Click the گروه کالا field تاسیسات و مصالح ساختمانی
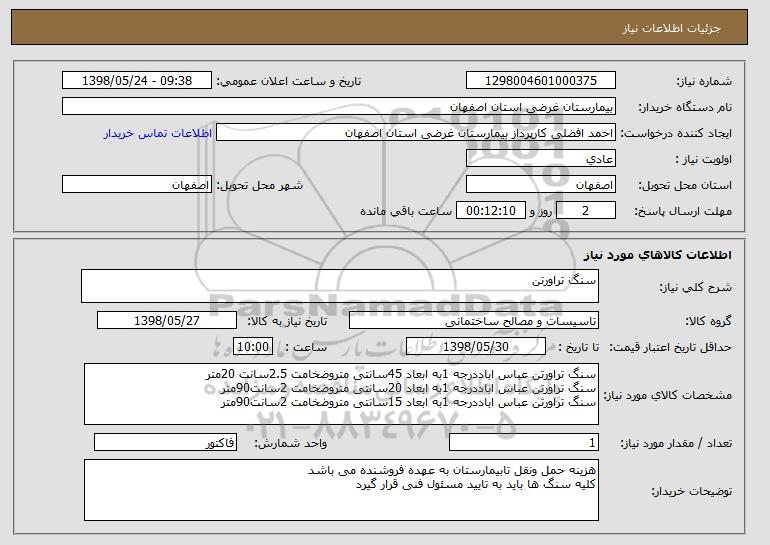The width and height of the screenshot is (770, 545). click(x=474, y=321)
